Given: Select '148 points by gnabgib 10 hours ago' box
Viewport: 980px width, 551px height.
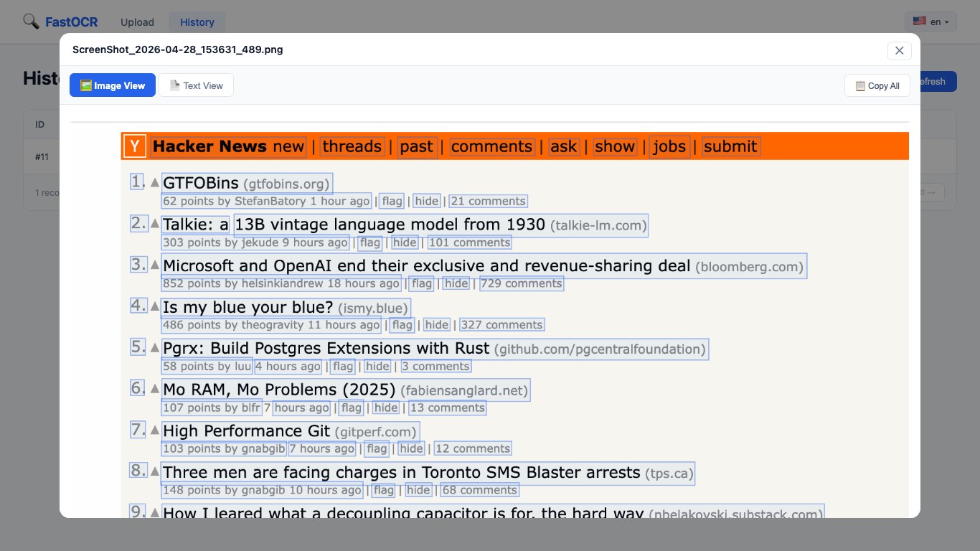Looking at the screenshot, I should (262, 490).
